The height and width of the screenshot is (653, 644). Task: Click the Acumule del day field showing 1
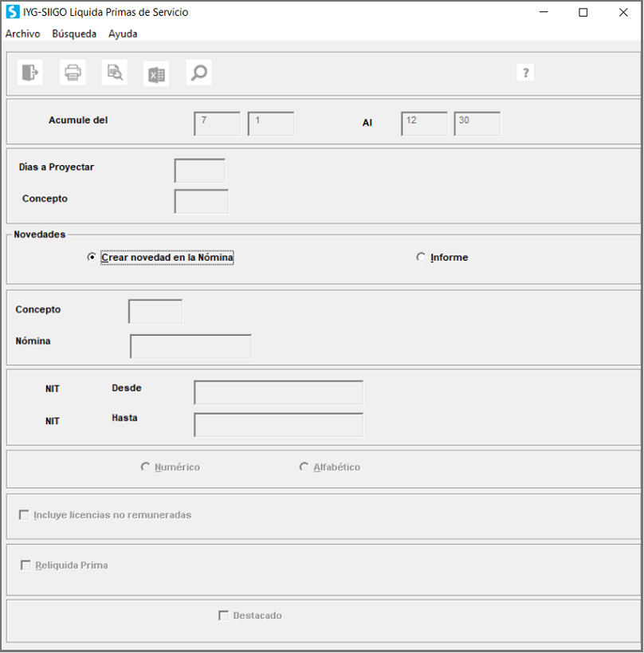[x=271, y=124]
